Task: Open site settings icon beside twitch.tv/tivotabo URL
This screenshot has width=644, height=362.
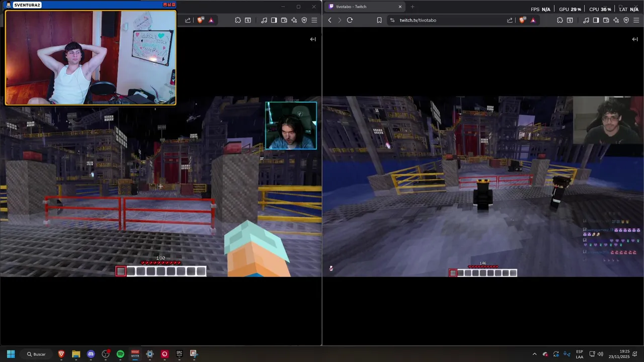Action: tap(392, 20)
